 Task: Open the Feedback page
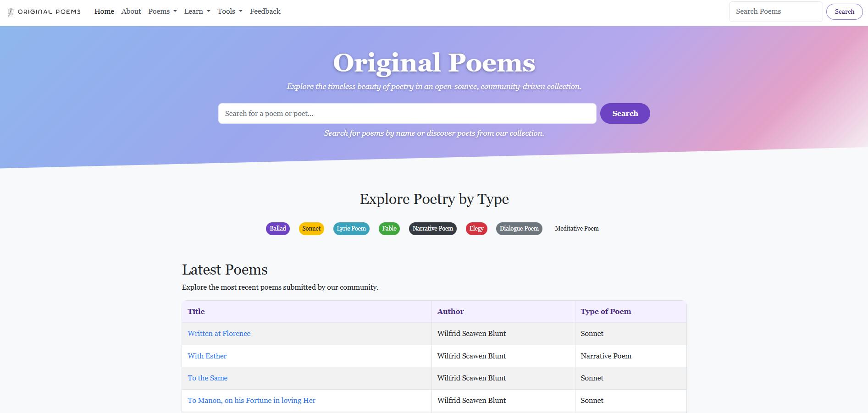[265, 11]
